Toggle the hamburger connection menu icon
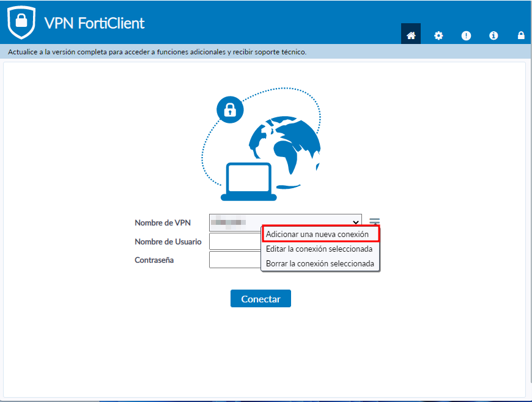This screenshot has width=532, height=402. [x=375, y=222]
